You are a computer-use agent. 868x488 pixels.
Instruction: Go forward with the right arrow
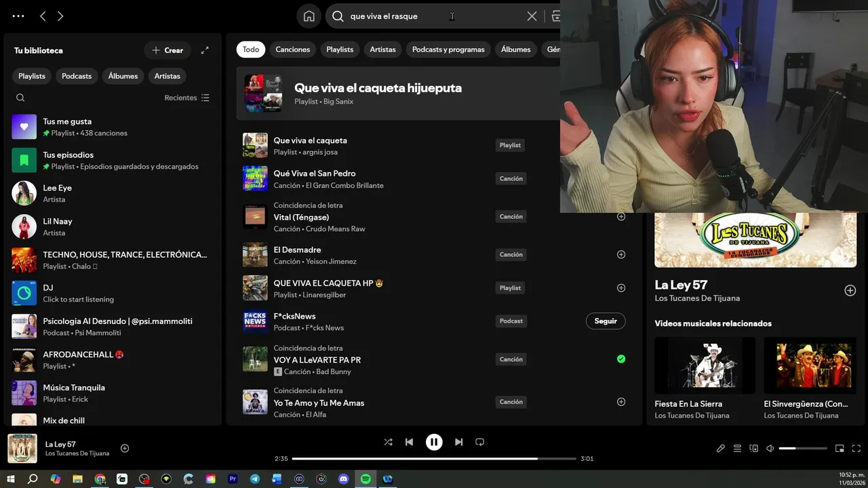pyautogui.click(x=60, y=16)
